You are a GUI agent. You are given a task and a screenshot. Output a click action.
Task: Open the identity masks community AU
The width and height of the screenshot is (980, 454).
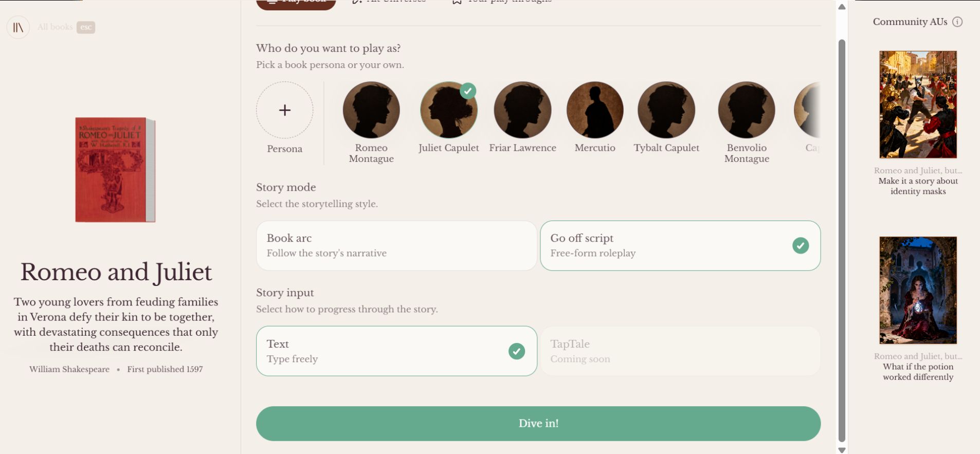(x=917, y=104)
